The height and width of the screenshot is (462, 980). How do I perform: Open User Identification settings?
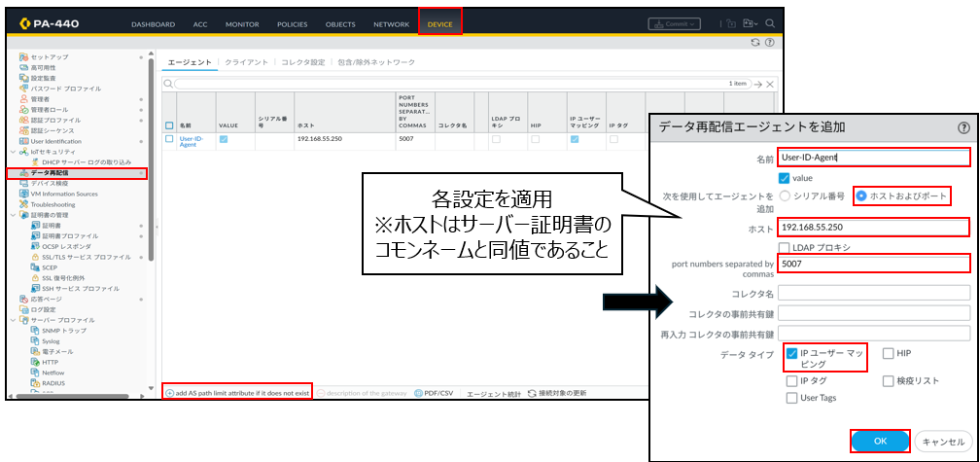[55, 141]
